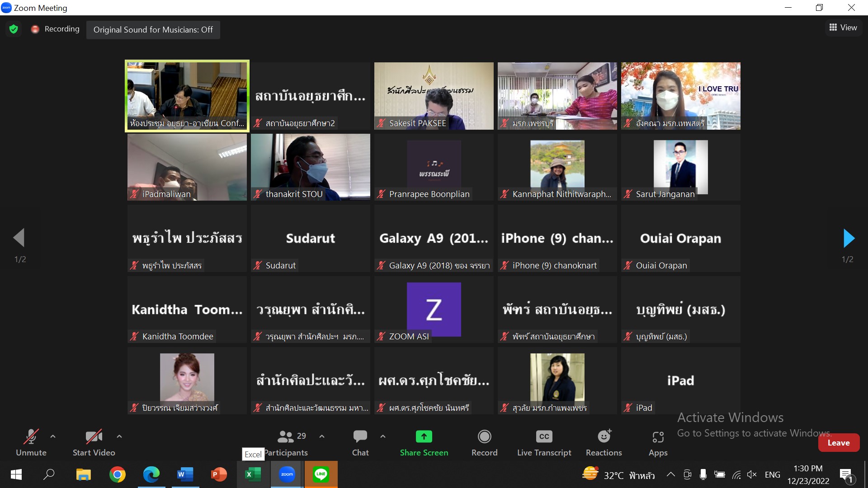Screen dimensions: 868x488
Task: Click the red Leave button
Action: pyautogui.click(x=839, y=443)
